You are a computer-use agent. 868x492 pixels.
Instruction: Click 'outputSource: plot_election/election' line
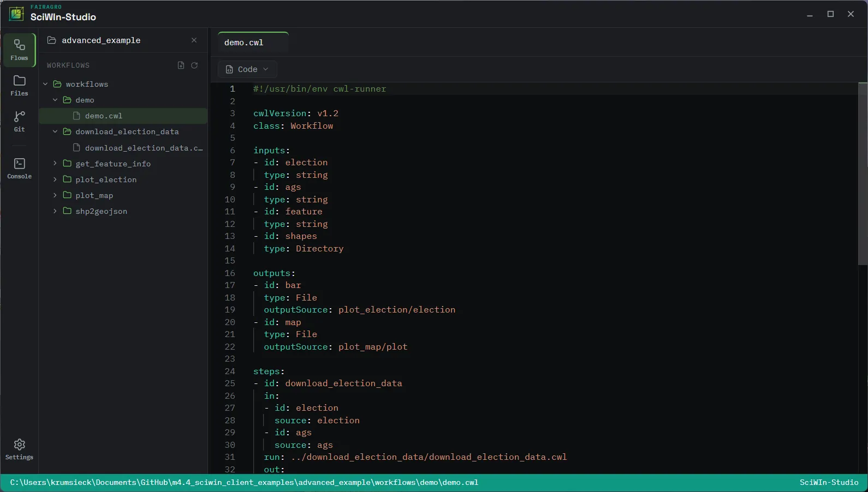pyautogui.click(x=360, y=310)
